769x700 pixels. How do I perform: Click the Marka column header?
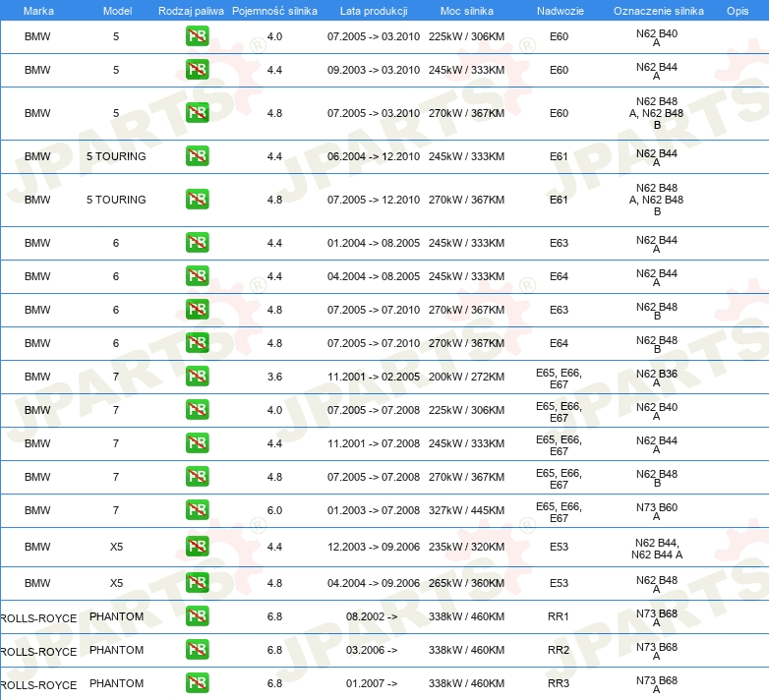pyautogui.click(x=38, y=11)
